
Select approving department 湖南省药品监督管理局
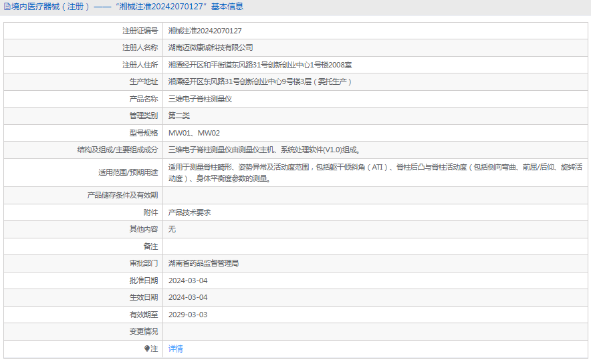tap(203, 263)
